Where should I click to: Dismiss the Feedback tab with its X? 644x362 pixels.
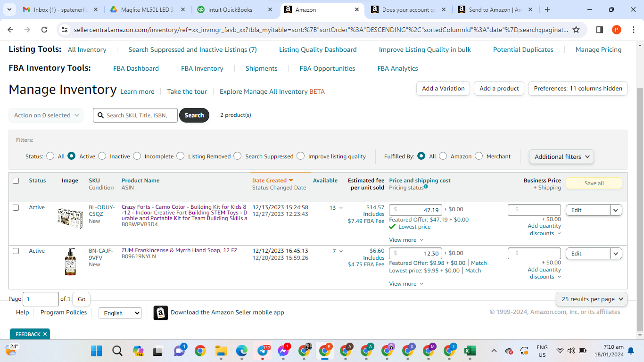(x=45, y=334)
